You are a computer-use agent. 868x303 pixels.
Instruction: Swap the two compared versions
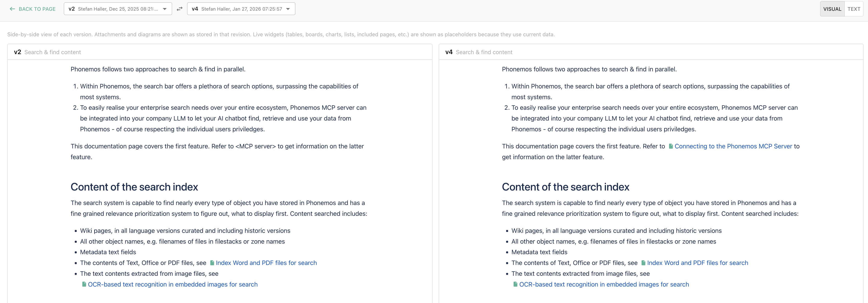180,9
